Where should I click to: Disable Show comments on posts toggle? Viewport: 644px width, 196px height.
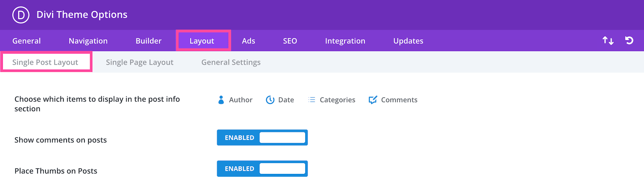[x=262, y=138]
